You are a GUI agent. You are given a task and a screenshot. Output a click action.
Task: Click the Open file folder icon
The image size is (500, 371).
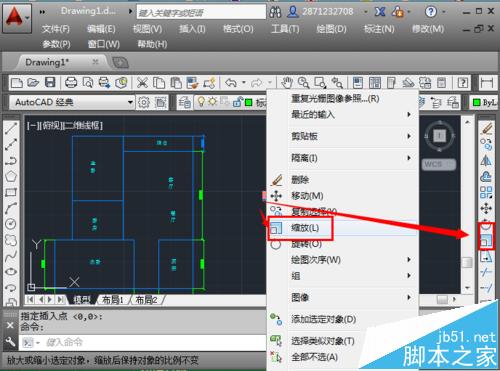(x=33, y=82)
